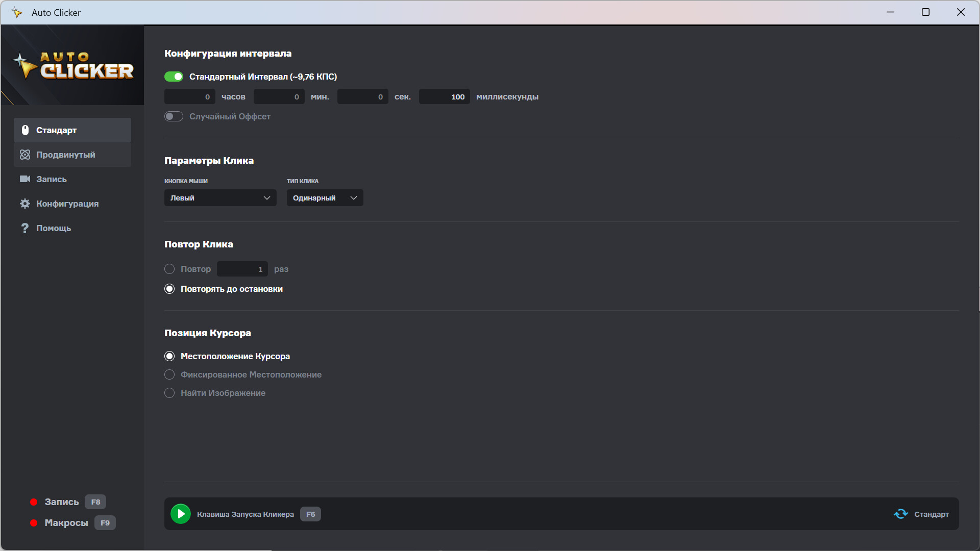Screen dimensions: 980x551
Task: Disable the Стандартный Интервал toggle
Action: 174,76
